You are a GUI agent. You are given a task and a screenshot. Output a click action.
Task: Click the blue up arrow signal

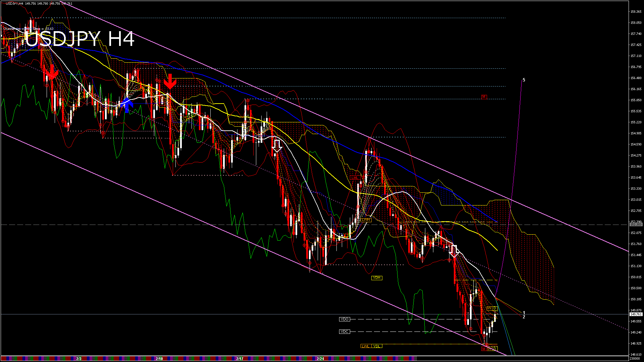click(126, 105)
